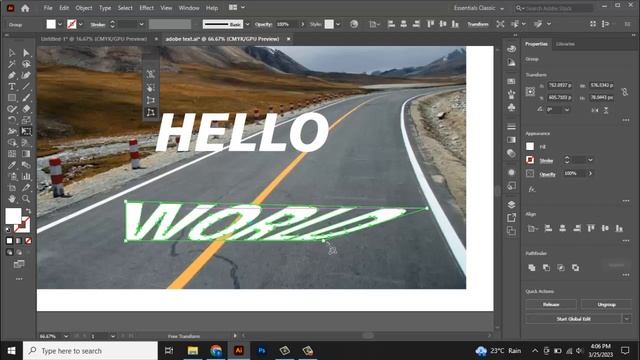640x360 pixels.
Task: Click the Release quick action button
Action: [x=551, y=304]
